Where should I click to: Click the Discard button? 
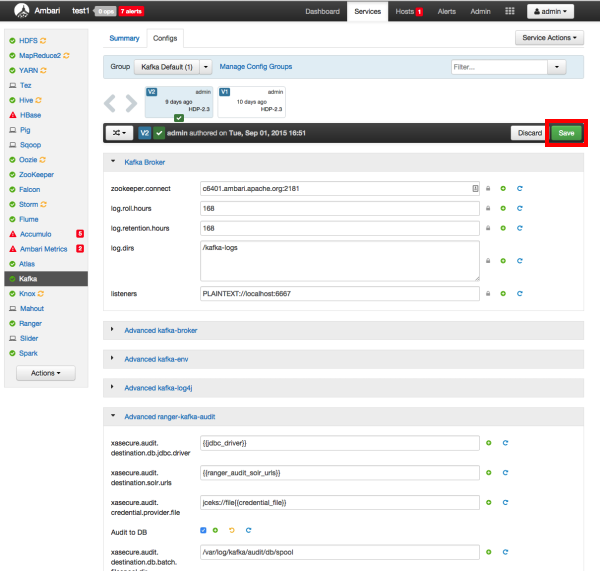530,133
